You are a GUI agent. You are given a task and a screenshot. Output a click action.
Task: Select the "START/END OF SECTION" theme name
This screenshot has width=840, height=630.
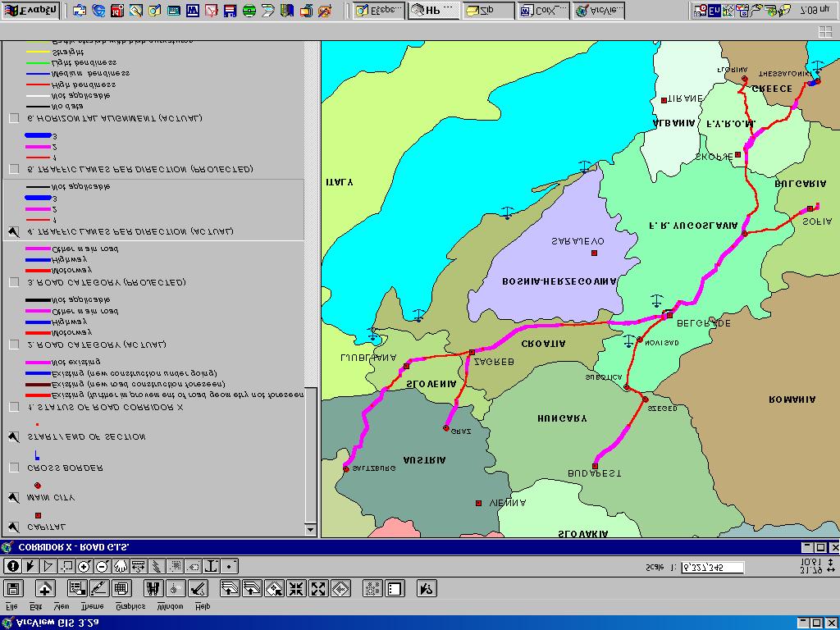point(85,437)
